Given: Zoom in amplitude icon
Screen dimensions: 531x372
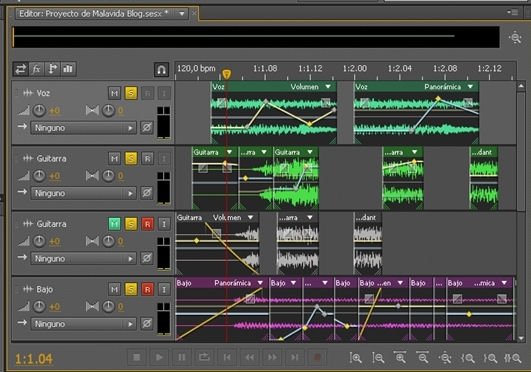Looking at the screenshot, I should (356, 357).
